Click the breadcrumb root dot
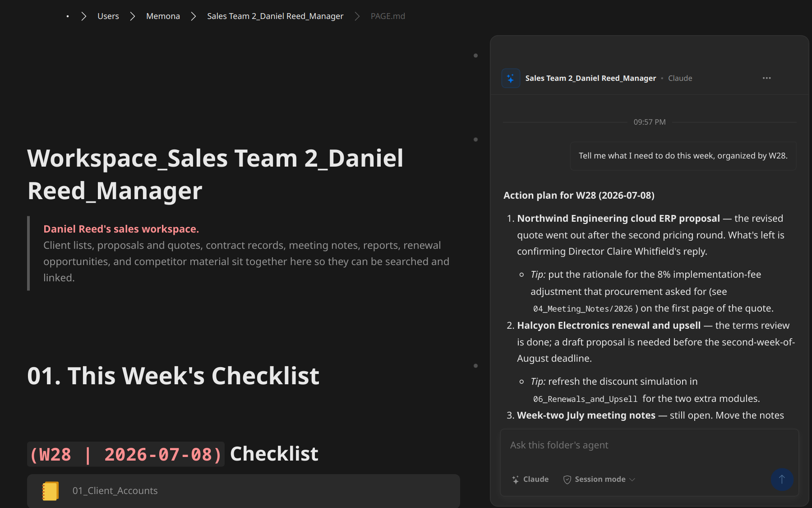Screen dimensions: 812x508 coord(68,16)
